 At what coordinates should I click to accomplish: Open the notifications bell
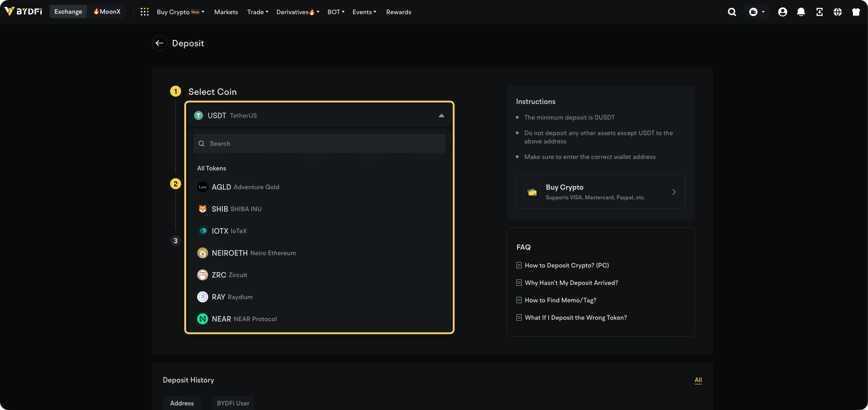pyautogui.click(x=801, y=12)
